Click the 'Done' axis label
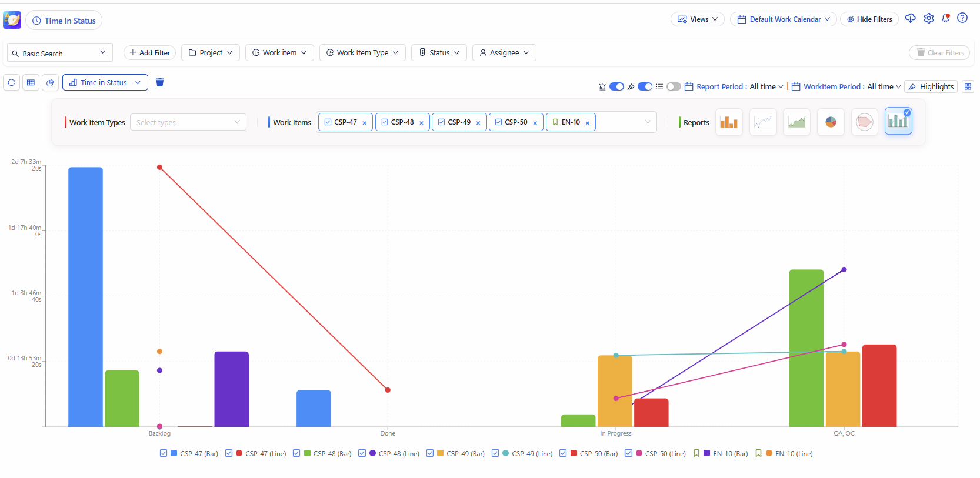980x478 pixels. 388,433
